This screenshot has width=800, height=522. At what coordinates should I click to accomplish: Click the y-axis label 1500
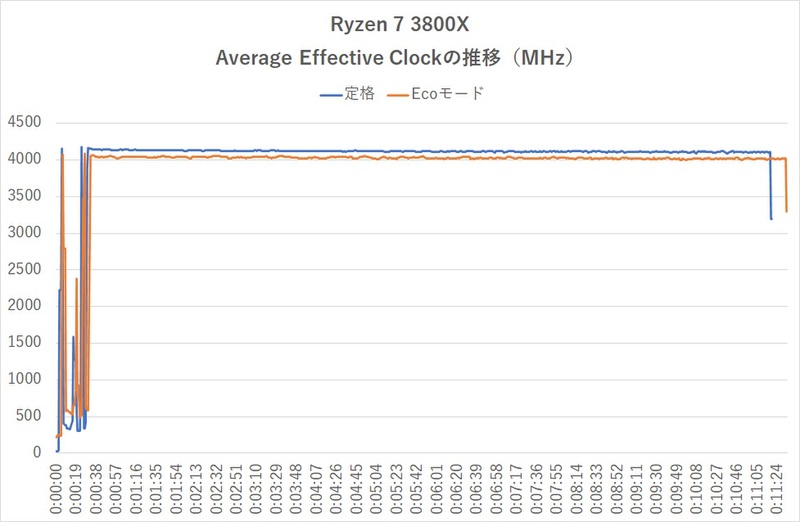coord(24,342)
